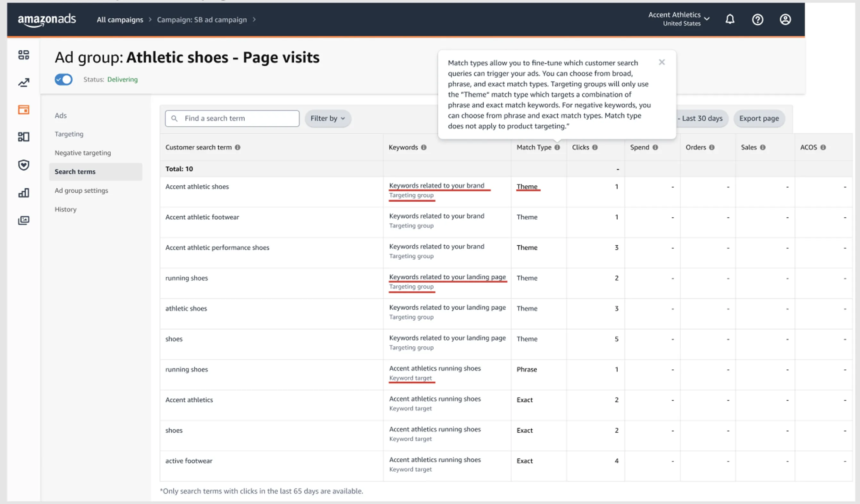Click the ACOS column info icon
Image resolution: width=860 pixels, height=504 pixels.
click(823, 147)
